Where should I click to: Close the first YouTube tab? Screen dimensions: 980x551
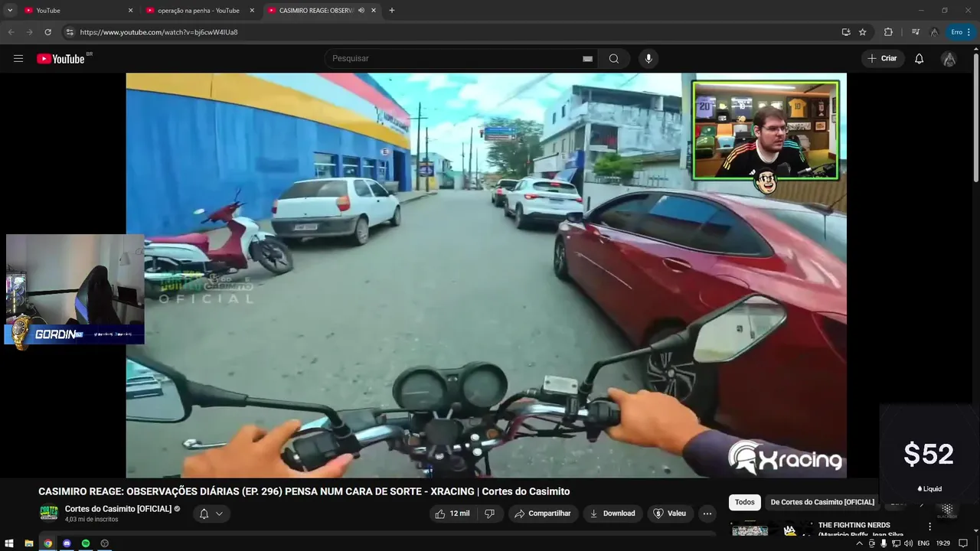tap(130, 11)
